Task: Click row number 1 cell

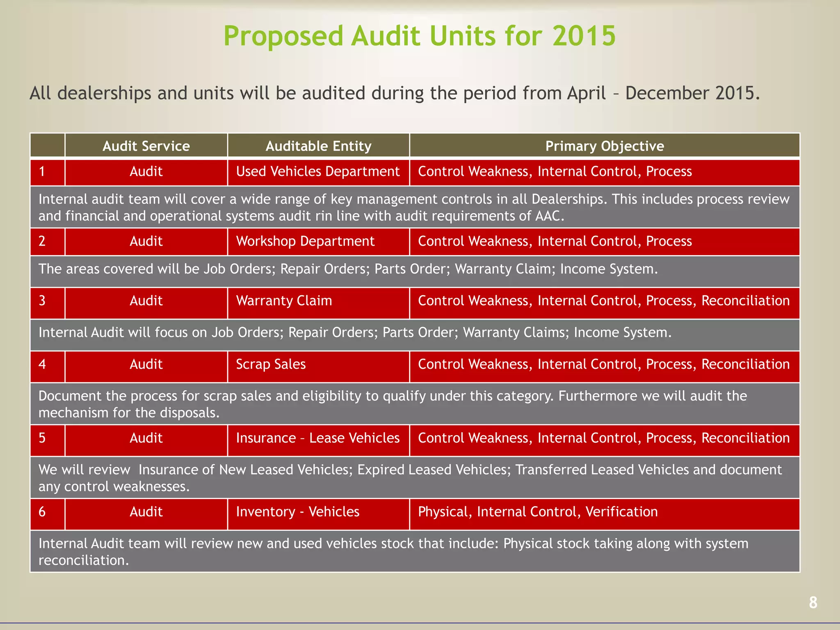Action: pyautogui.click(x=47, y=172)
